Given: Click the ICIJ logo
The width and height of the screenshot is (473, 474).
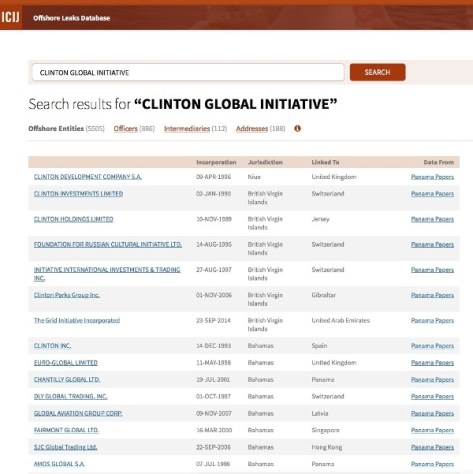Looking at the screenshot, I should (11, 17).
